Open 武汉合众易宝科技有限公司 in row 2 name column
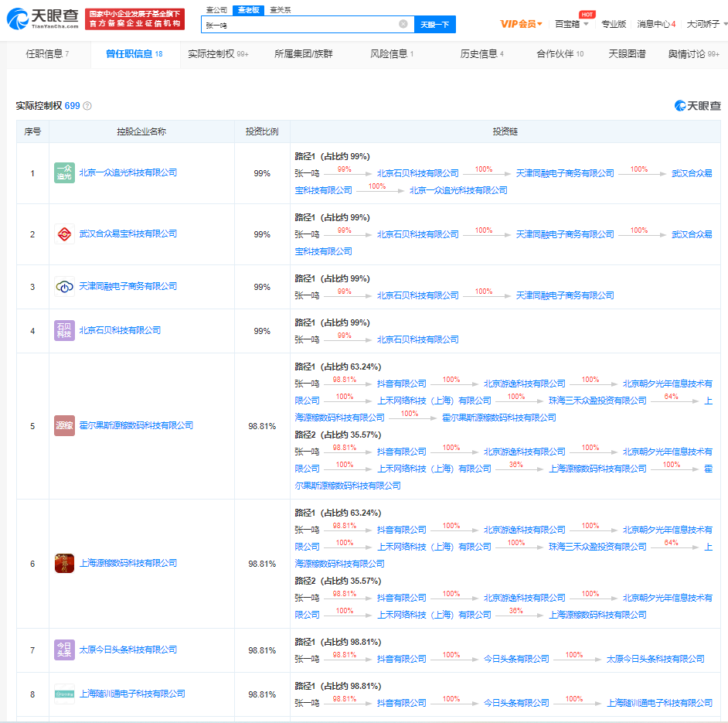This screenshot has width=728, height=723. point(128,234)
